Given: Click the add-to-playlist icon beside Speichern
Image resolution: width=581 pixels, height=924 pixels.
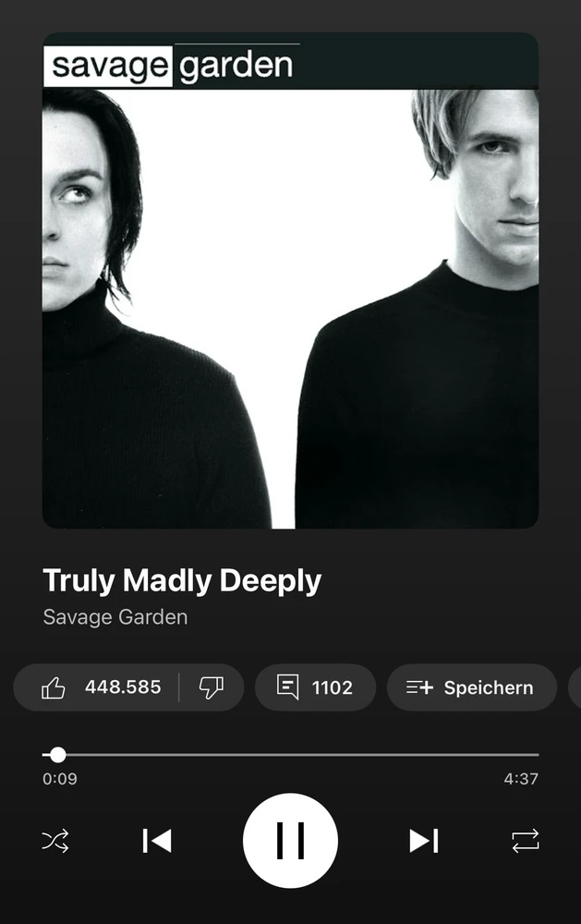Looking at the screenshot, I should 419,687.
